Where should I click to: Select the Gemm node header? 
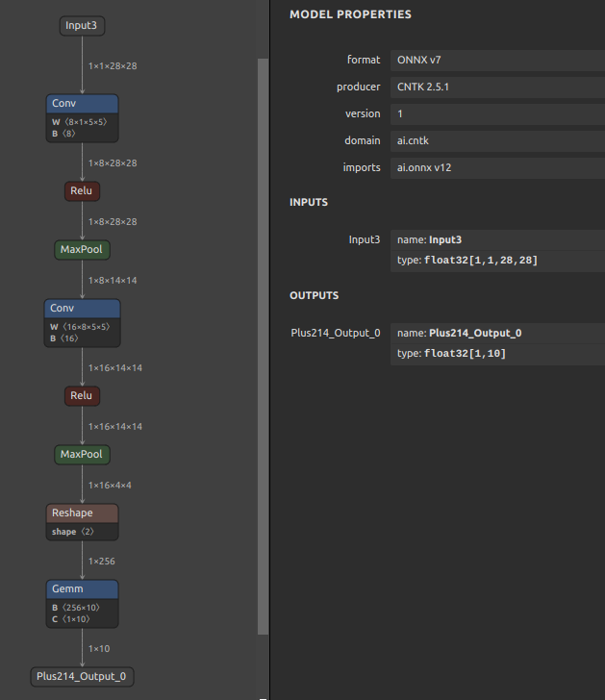[82, 588]
